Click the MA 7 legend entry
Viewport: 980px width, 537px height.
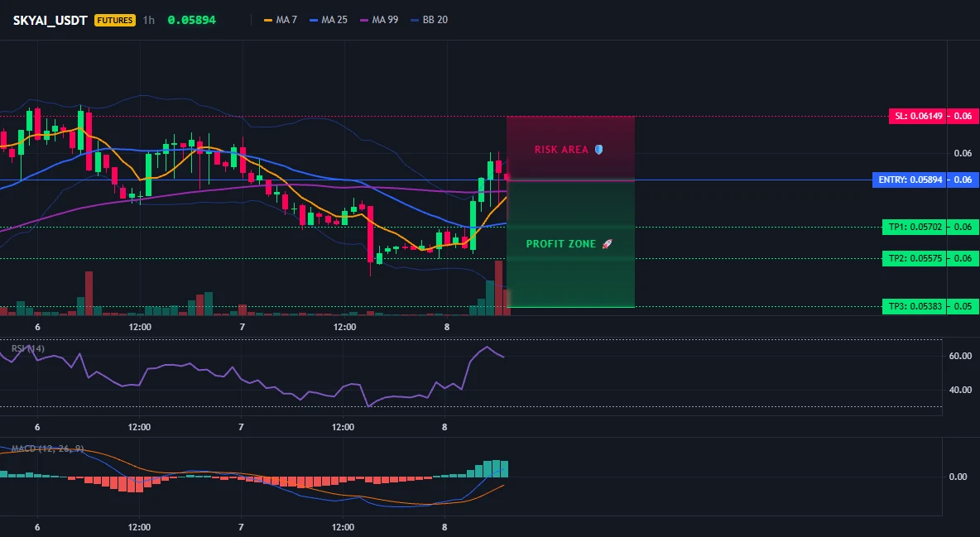point(281,20)
